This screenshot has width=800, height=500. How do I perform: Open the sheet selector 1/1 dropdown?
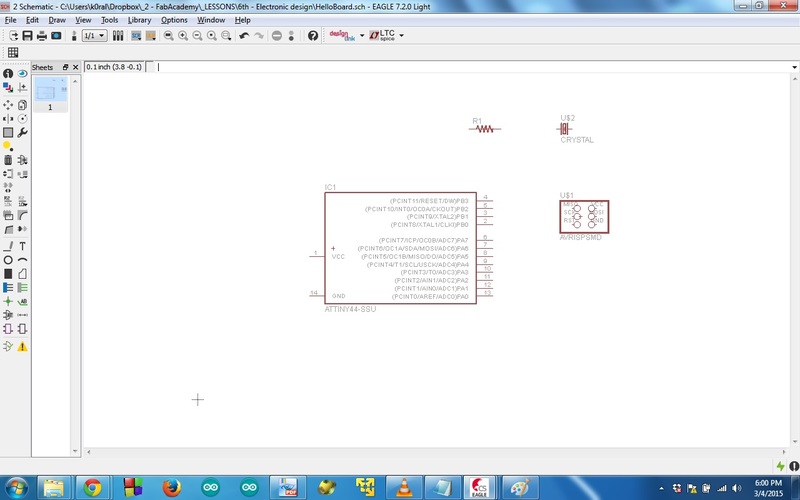[x=95, y=36]
